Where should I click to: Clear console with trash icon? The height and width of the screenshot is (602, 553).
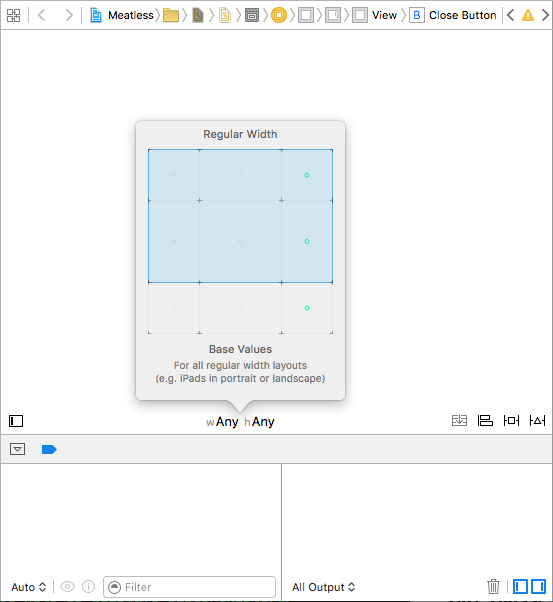(x=493, y=586)
